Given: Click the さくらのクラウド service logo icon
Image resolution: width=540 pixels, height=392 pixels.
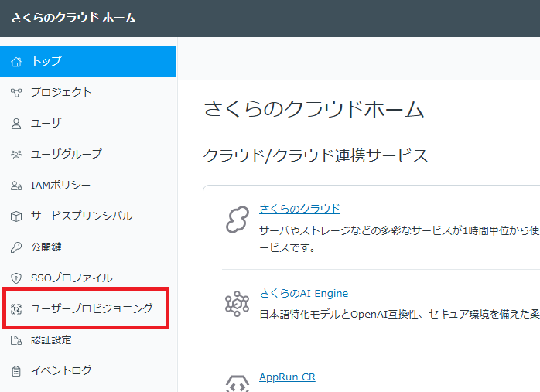Looking at the screenshot, I should (237, 220).
